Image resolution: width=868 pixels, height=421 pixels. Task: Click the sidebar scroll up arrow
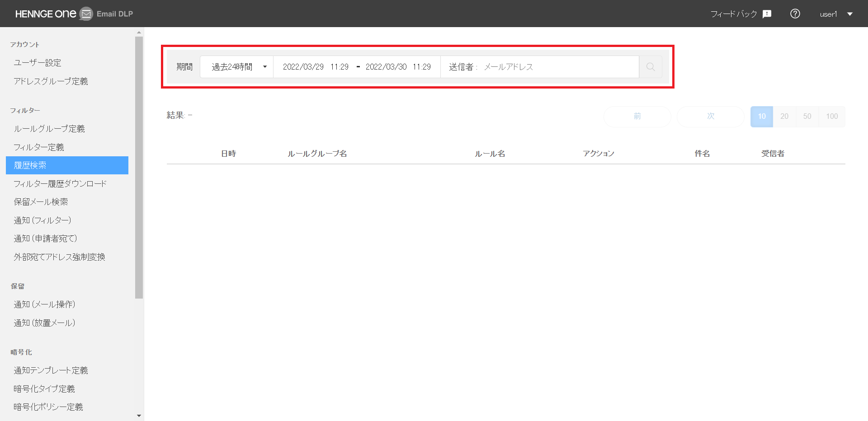pyautogui.click(x=139, y=33)
